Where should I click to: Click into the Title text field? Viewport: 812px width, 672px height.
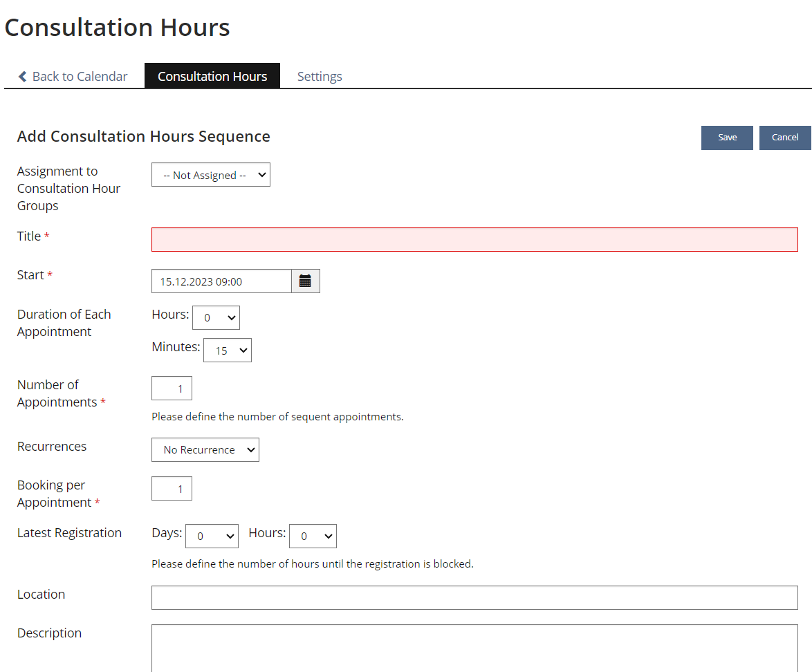pyautogui.click(x=474, y=240)
